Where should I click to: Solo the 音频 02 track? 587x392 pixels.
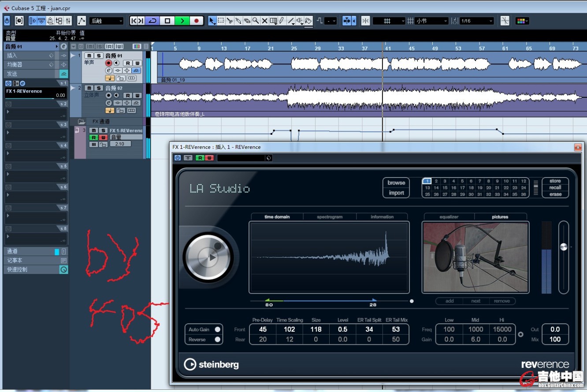(99, 88)
